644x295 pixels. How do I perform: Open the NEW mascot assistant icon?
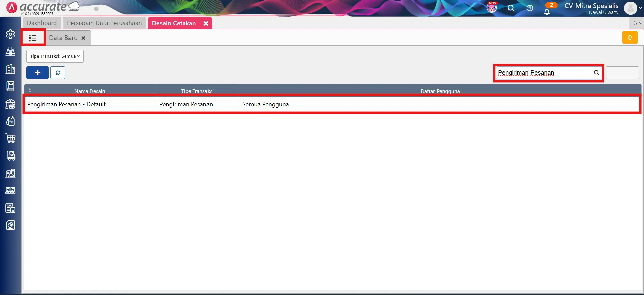(492, 7)
